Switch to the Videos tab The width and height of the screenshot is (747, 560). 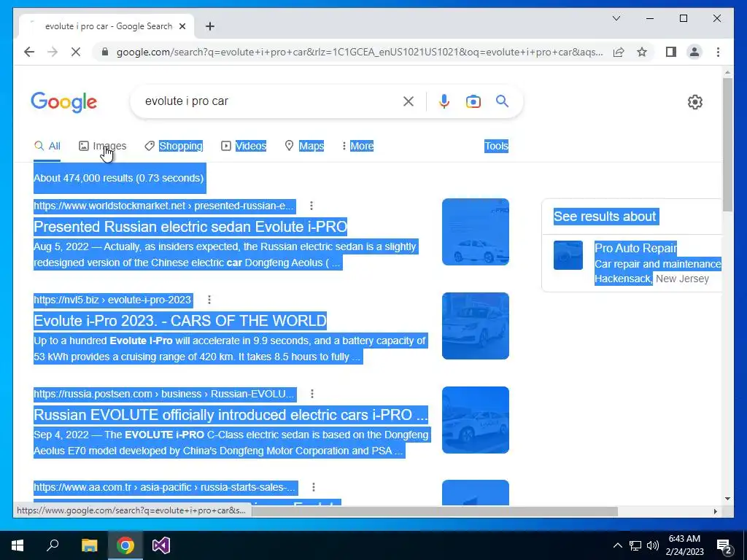point(244,146)
